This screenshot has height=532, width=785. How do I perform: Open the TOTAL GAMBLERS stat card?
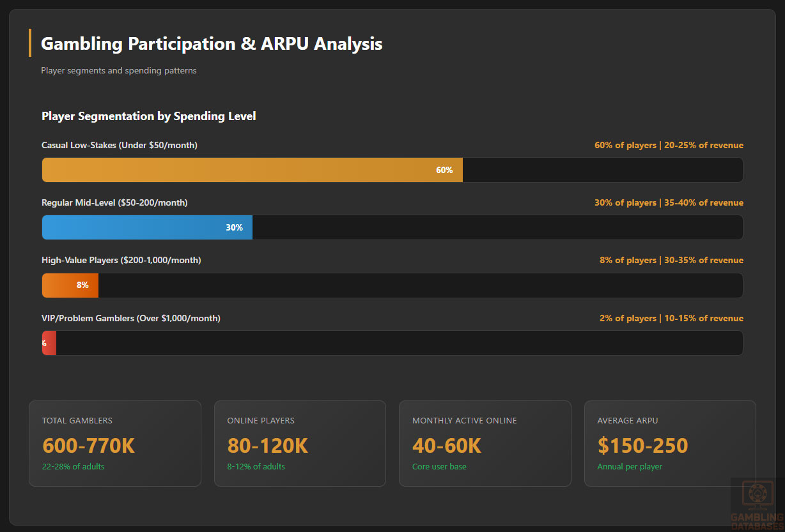[115, 443]
